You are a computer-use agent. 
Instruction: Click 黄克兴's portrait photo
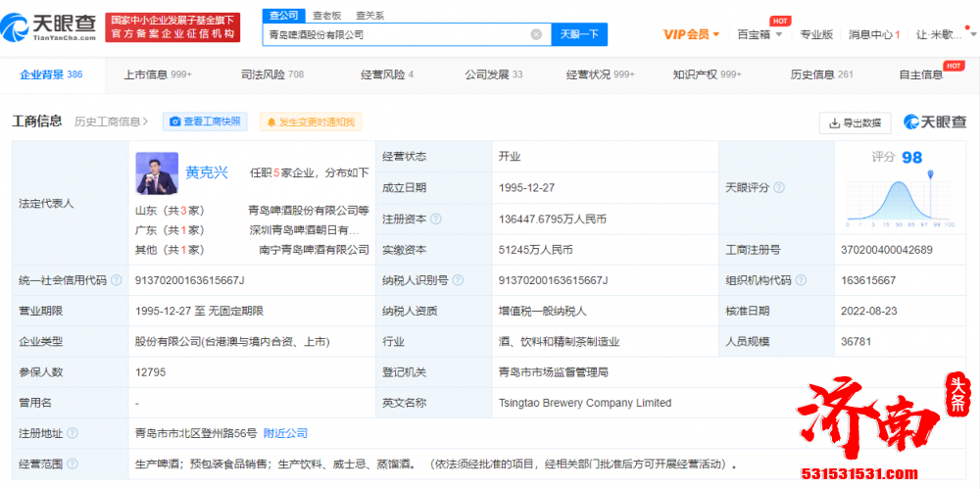[x=157, y=173]
